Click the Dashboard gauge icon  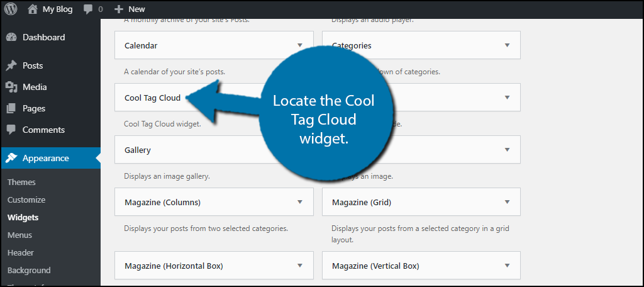coord(11,37)
